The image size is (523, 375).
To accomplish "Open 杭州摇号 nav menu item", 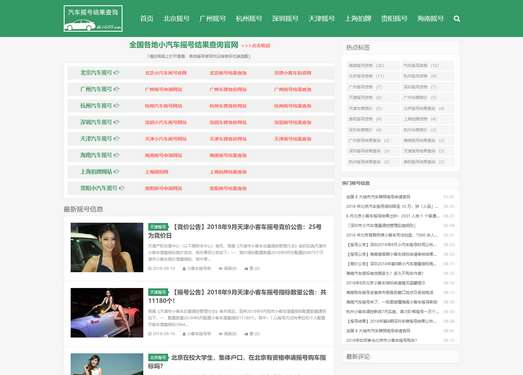I will click(x=249, y=19).
